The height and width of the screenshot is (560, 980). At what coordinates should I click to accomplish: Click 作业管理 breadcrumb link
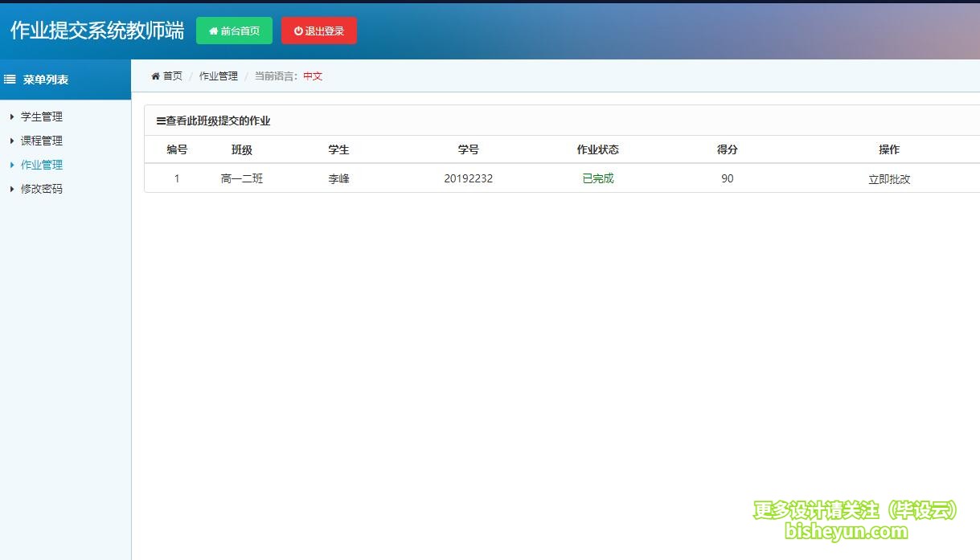point(219,76)
